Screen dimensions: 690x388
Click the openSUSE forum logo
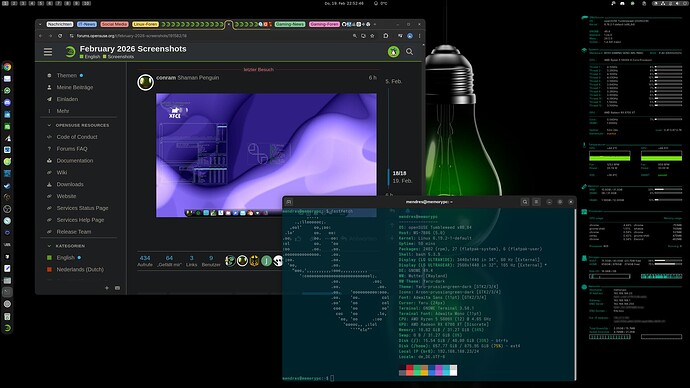coord(70,52)
